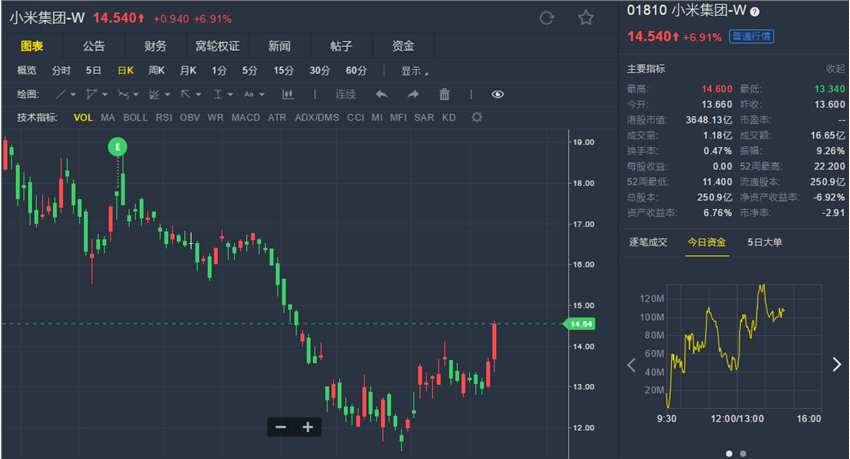This screenshot has width=850, height=459.
Task: Open the 概览 overview view
Action: click(x=27, y=70)
